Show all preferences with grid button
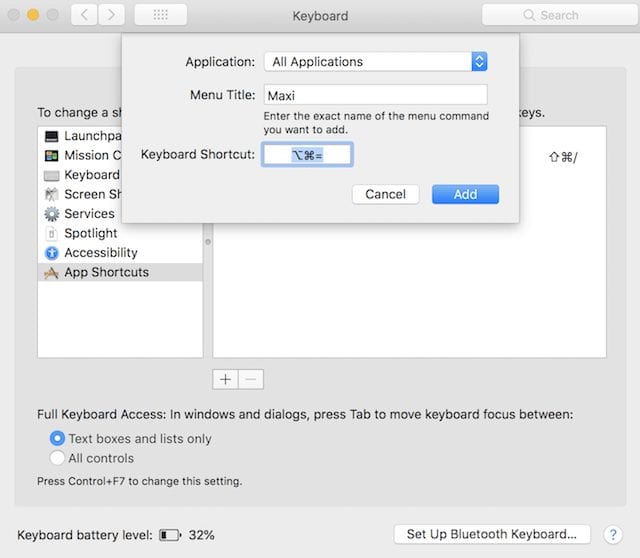The height and width of the screenshot is (558, 640). pos(160,15)
